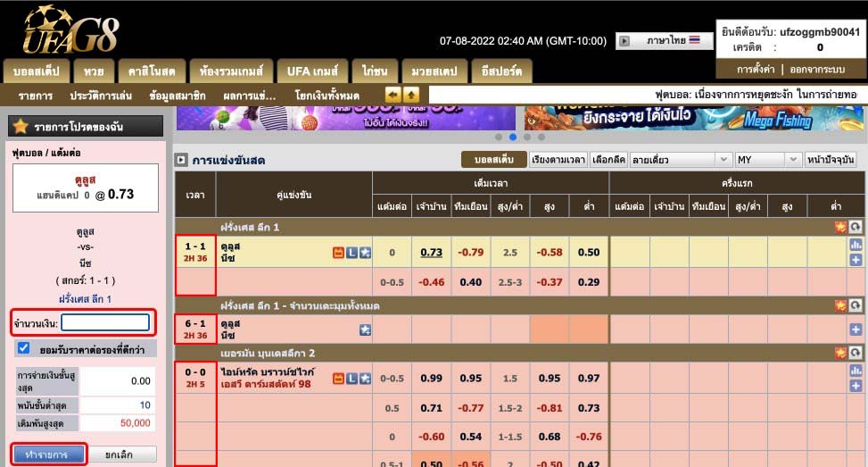
Task: Click the Mega Fishing banner
Action: click(694, 118)
